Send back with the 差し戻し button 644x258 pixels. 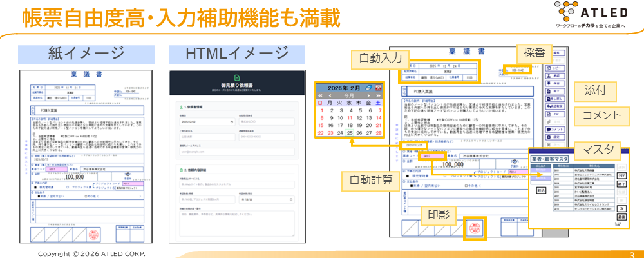tap(555, 99)
